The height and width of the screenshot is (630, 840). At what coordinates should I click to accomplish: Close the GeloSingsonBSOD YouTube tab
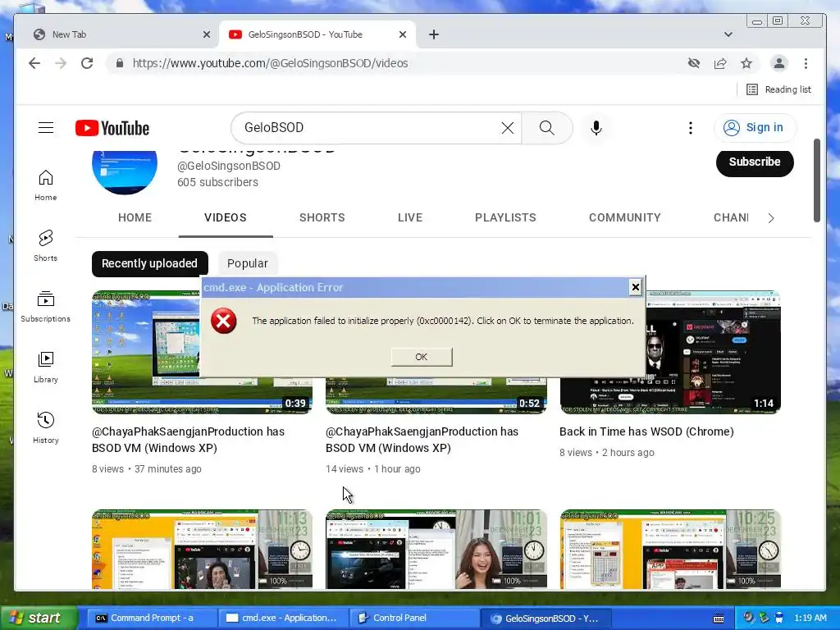click(403, 34)
